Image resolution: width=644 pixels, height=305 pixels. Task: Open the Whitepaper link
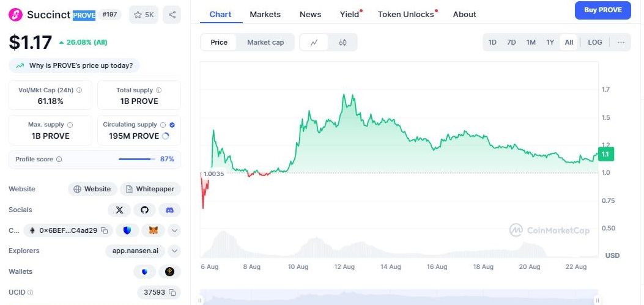pos(150,189)
